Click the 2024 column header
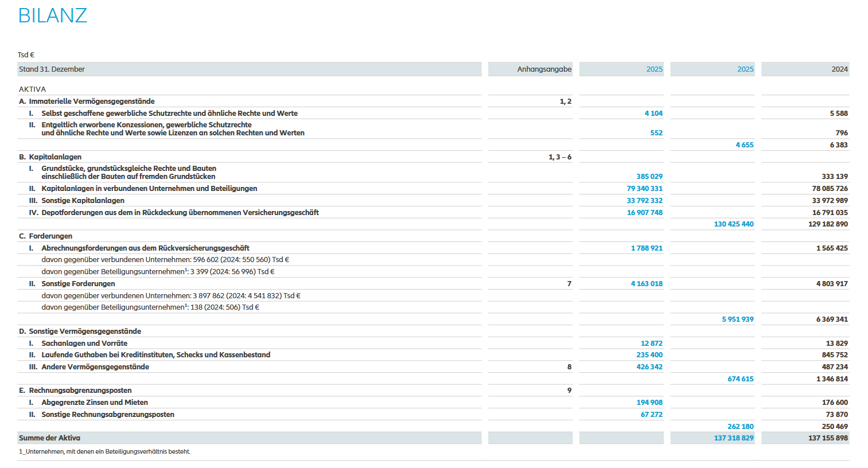The width and height of the screenshot is (868, 468). pyautogui.click(x=839, y=69)
